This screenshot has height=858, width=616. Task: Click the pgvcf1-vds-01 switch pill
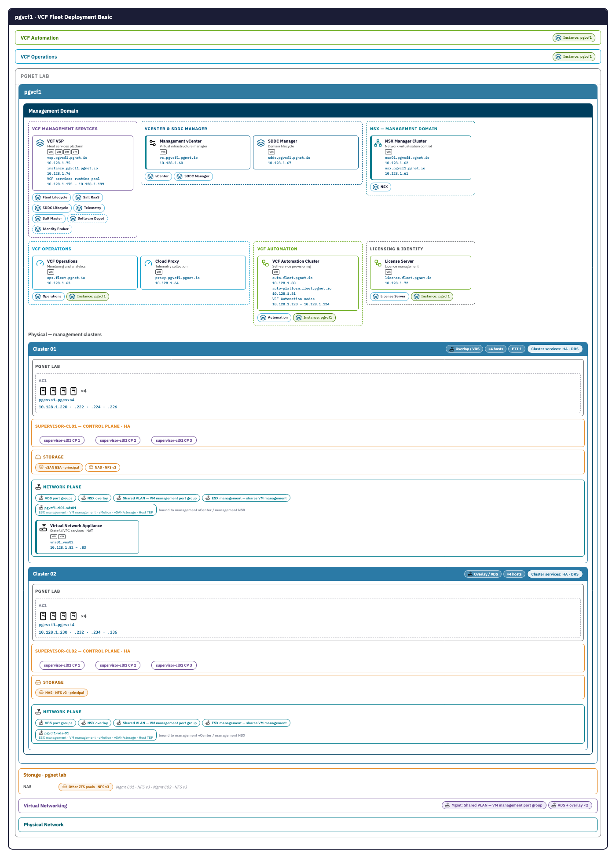[x=96, y=735]
